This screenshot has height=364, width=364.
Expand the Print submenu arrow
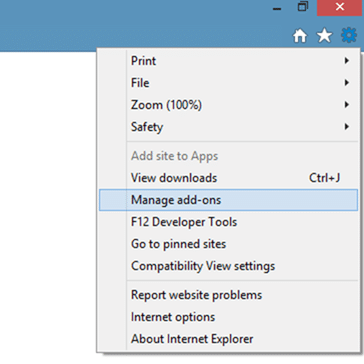click(x=347, y=61)
